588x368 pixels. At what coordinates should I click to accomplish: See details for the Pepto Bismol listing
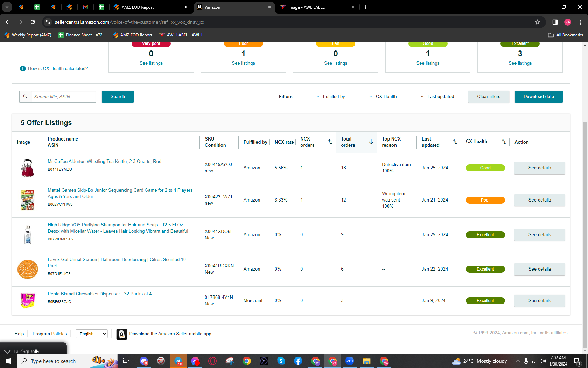(x=540, y=301)
